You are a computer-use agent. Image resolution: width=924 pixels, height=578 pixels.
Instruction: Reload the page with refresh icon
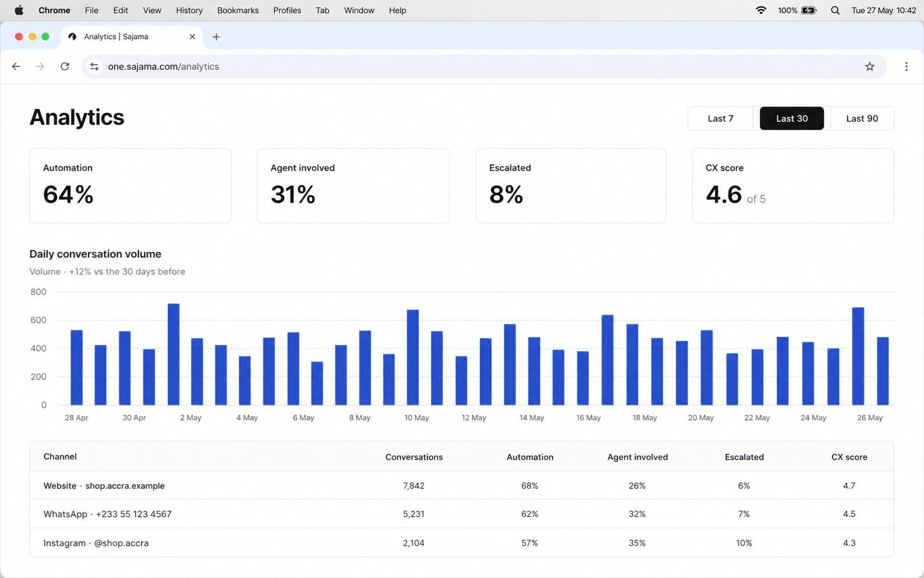[x=65, y=66]
